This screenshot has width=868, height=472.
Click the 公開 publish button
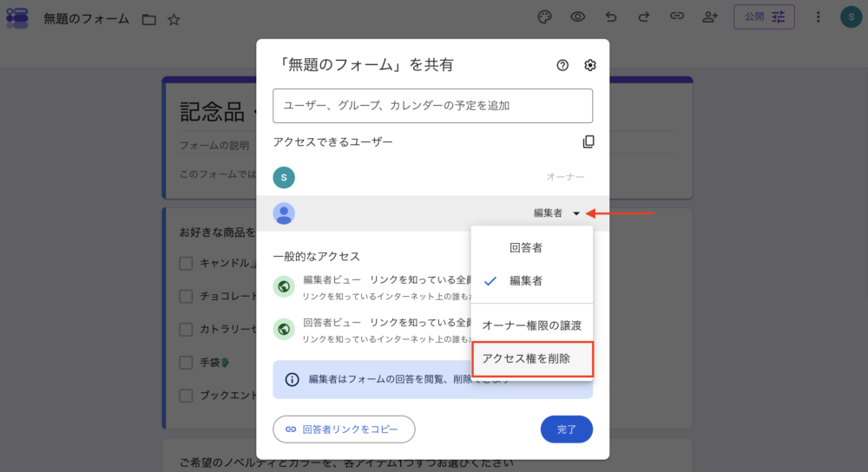pos(764,17)
